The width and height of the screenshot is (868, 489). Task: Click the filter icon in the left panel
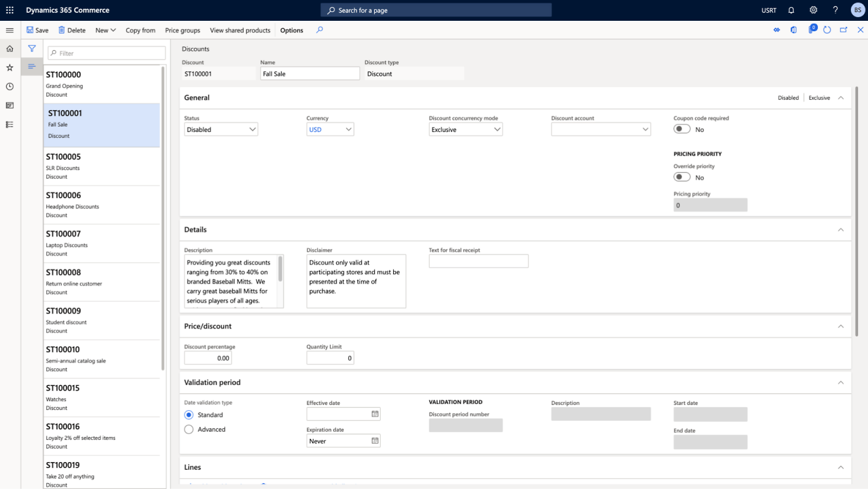pyautogui.click(x=32, y=48)
